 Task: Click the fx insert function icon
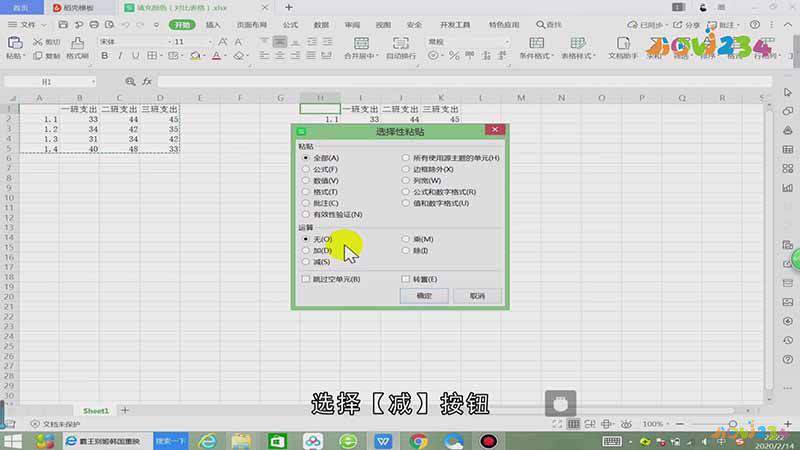(147, 82)
